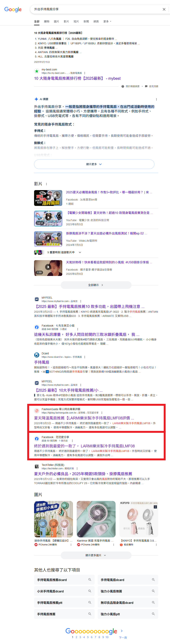Click the Google logo

(x=13, y=10)
